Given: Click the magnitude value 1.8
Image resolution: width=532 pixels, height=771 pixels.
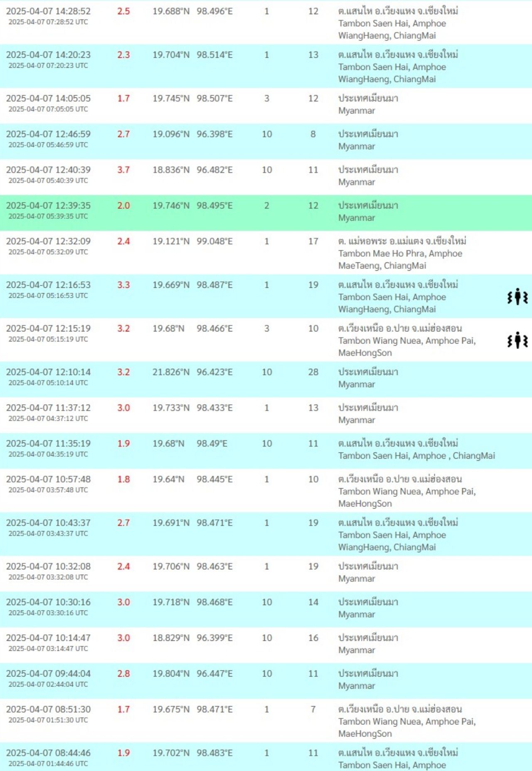Looking at the screenshot, I should pos(123,480).
